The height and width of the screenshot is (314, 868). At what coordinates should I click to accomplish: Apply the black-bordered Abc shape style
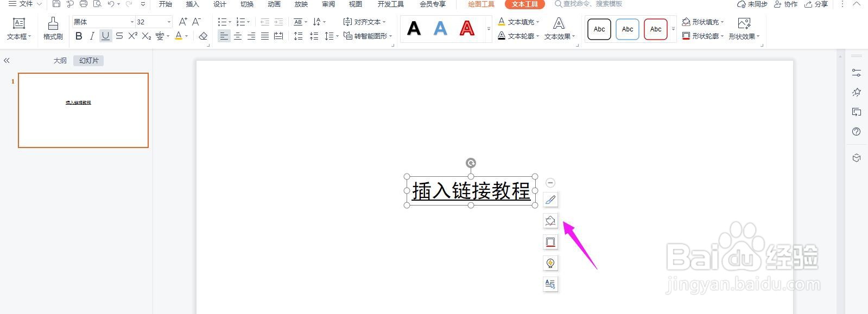[x=599, y=29]
